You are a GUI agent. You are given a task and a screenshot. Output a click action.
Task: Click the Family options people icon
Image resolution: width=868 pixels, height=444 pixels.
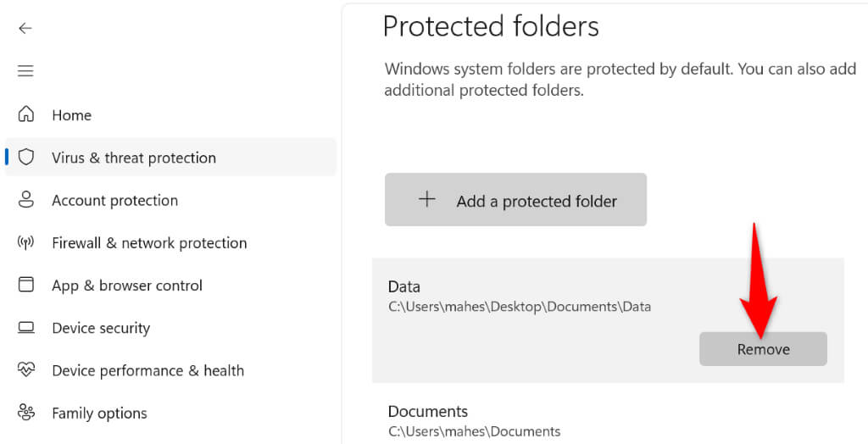tap(26, 413)
